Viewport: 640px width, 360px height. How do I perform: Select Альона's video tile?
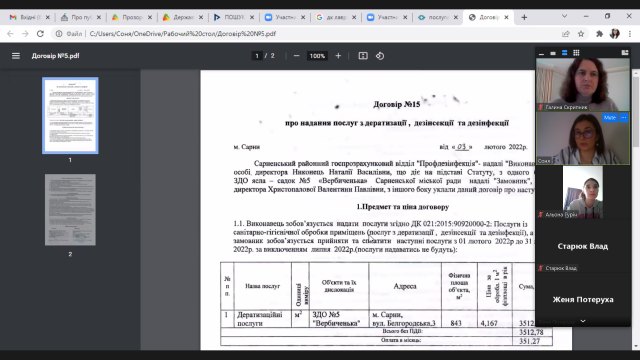[583, 192]
